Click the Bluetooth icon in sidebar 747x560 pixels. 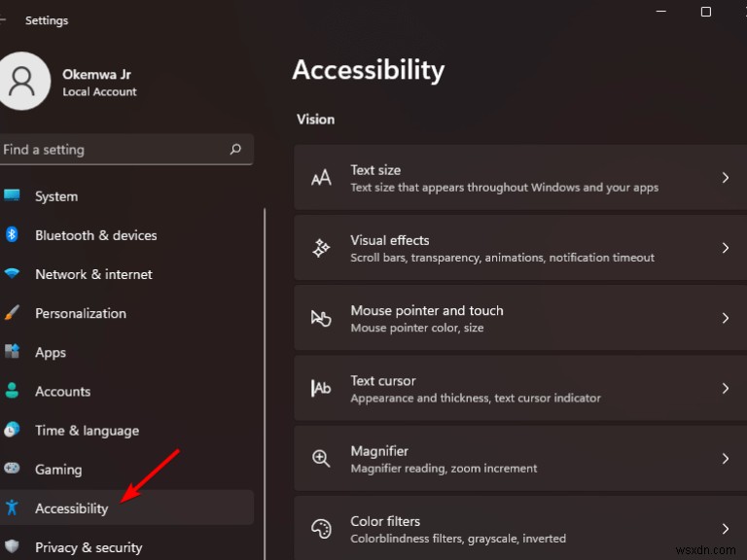coord(12,234)
